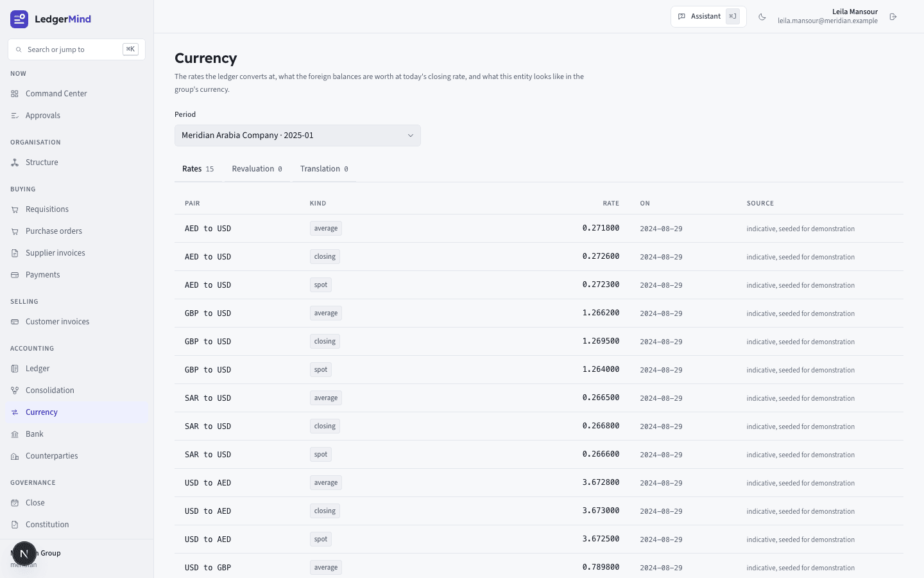Open Command Center from sidebar
924x578 pixels.
click(77, 94)
